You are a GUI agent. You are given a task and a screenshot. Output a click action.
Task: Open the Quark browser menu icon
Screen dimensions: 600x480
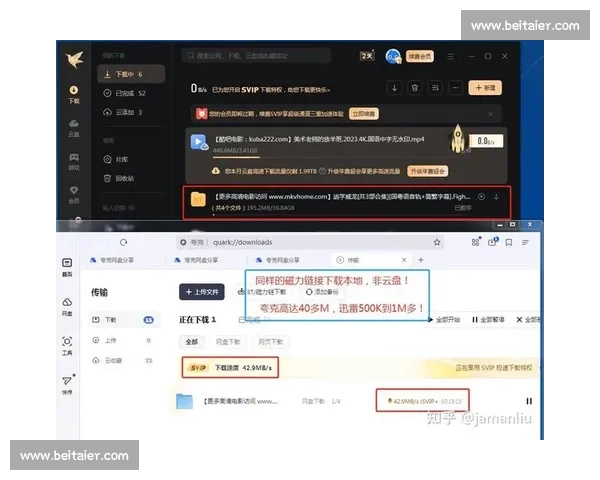(525, 242)
